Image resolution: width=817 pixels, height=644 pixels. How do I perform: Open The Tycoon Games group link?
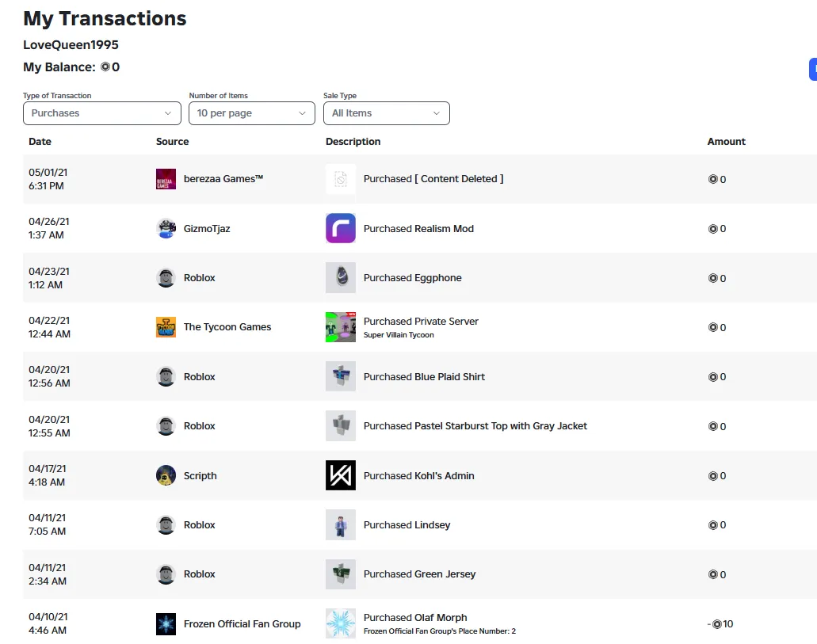click(x=227, y=327)
